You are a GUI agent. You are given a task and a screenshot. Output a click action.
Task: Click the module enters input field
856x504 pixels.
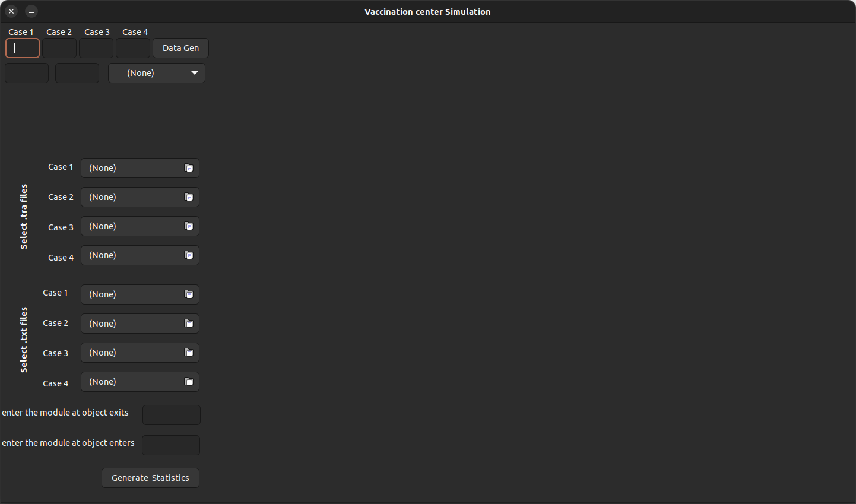[x=170, y=445]
